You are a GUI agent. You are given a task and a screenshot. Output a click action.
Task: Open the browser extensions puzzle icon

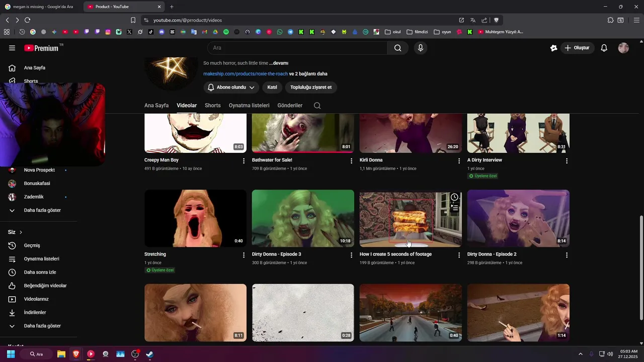click(610, 20)
